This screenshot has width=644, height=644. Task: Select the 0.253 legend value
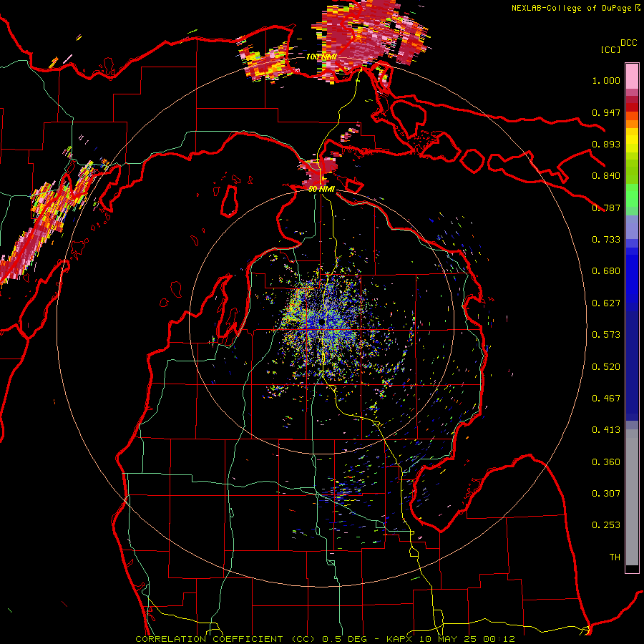point(606,525)
